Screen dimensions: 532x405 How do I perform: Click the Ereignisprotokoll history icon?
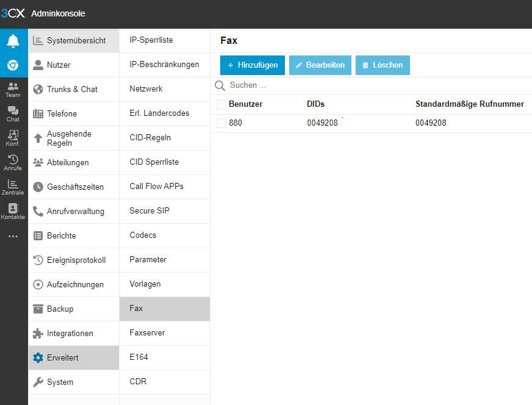tap(38, 260)
